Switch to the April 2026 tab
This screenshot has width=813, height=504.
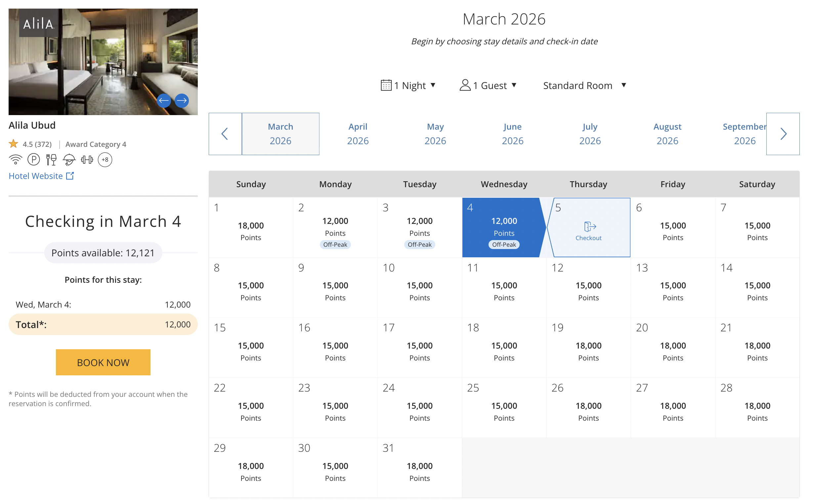(x=358, y=134)
